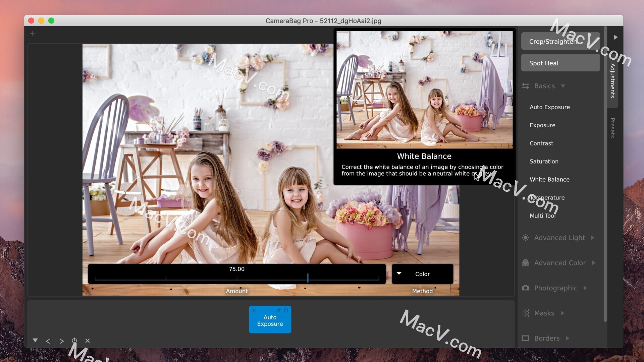
Task: Click the Masks checkerboard icon
Action: point(526,313)
